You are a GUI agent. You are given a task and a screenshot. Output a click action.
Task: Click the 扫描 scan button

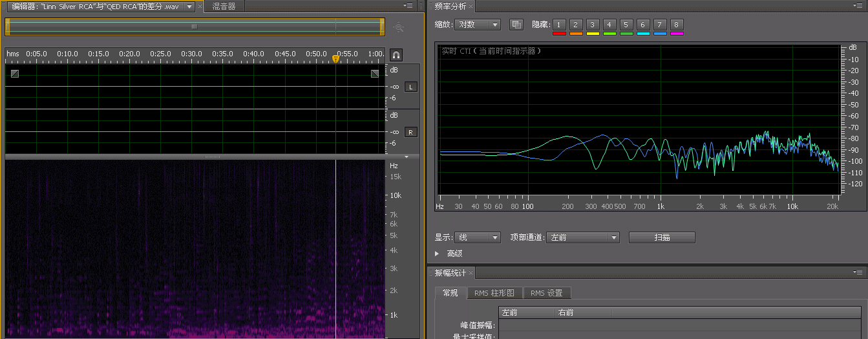661,237
